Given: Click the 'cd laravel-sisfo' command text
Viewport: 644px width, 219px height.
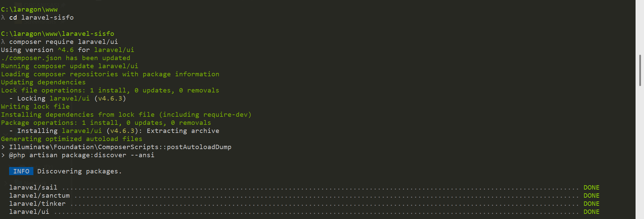Looking at the screenshot, I should click(x=41, y=18).
